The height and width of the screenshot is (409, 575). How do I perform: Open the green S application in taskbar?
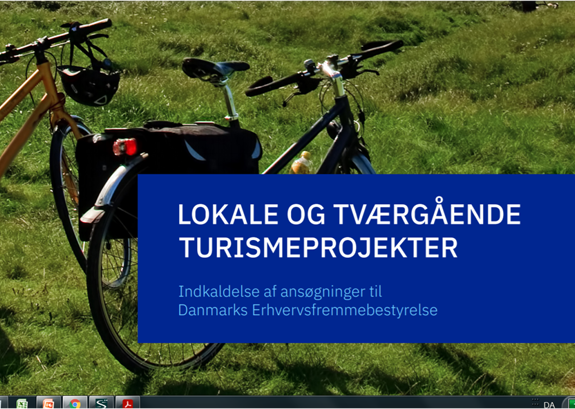(101, 403)
